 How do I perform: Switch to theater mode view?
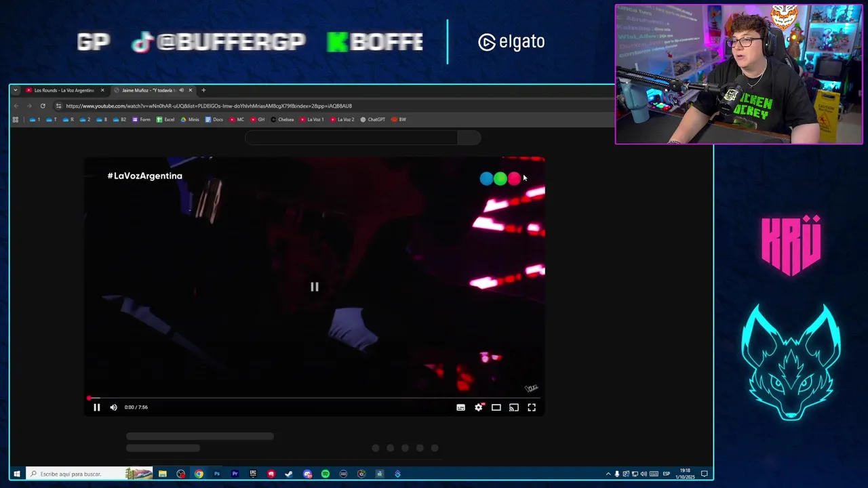coord(496,407)
